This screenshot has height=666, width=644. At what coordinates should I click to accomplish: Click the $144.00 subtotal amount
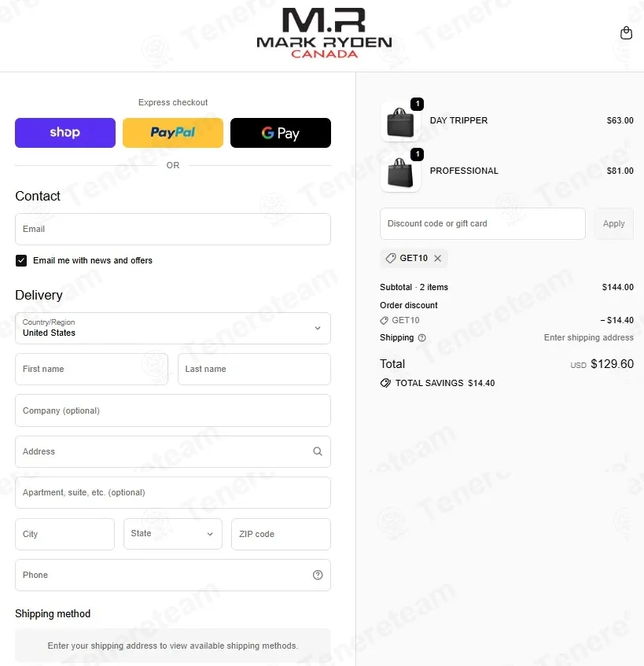(618, 287)
